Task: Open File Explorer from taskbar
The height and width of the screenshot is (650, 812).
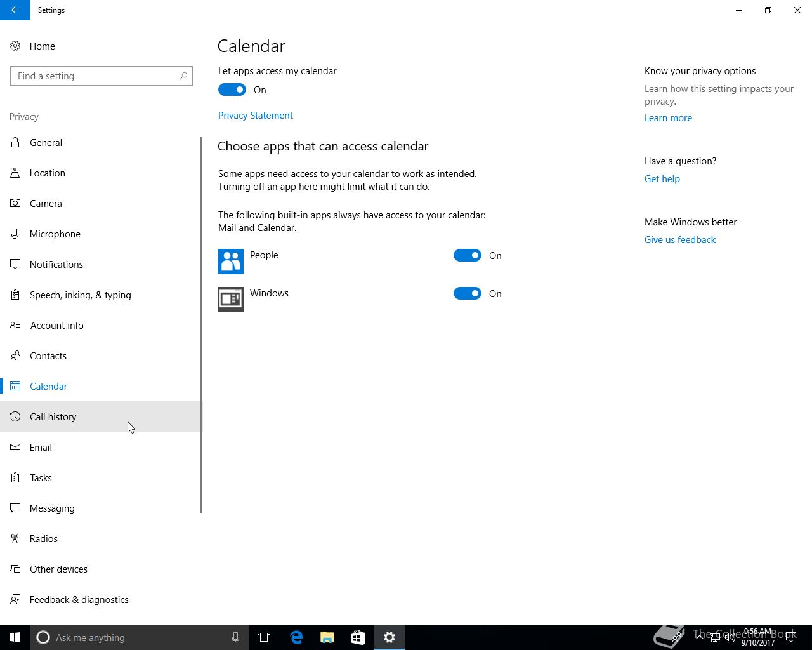Action: pyautogui.click(x=327, y=637)
